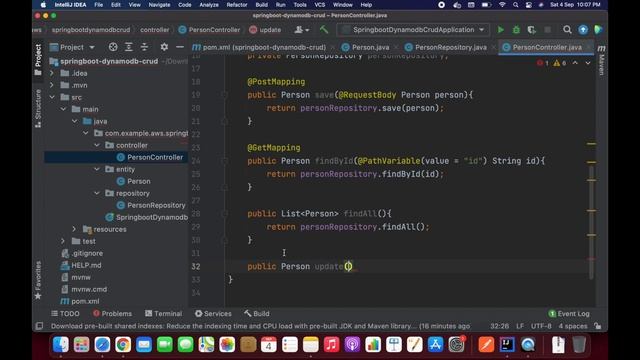Open Services tool window
Screen dimensions: 640x360
pos(213,313)
